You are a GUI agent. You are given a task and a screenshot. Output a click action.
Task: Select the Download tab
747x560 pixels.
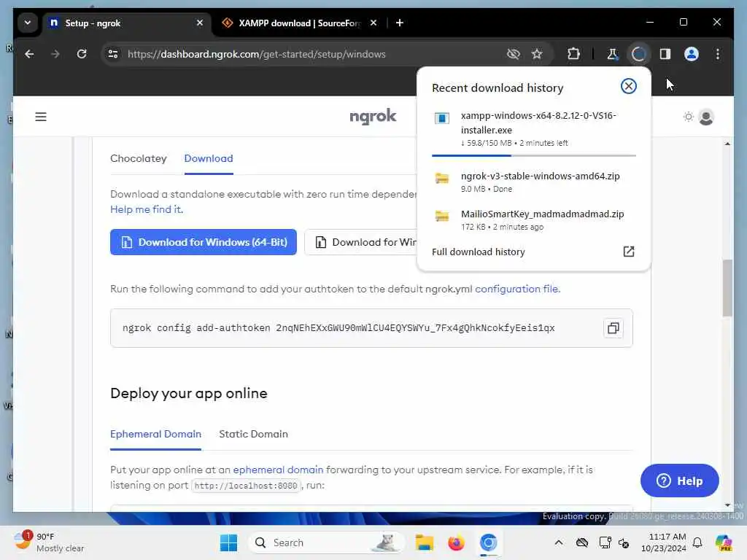pos(208,158)
